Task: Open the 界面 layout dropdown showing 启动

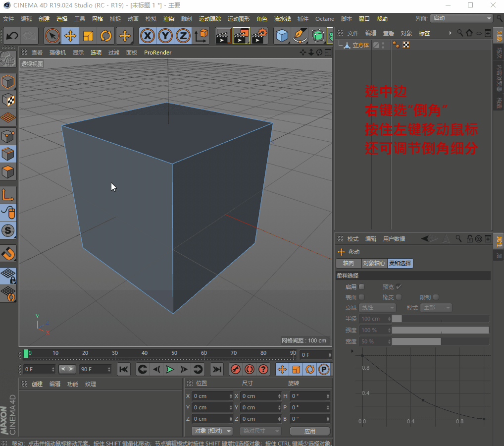Action: pos(461,18)
